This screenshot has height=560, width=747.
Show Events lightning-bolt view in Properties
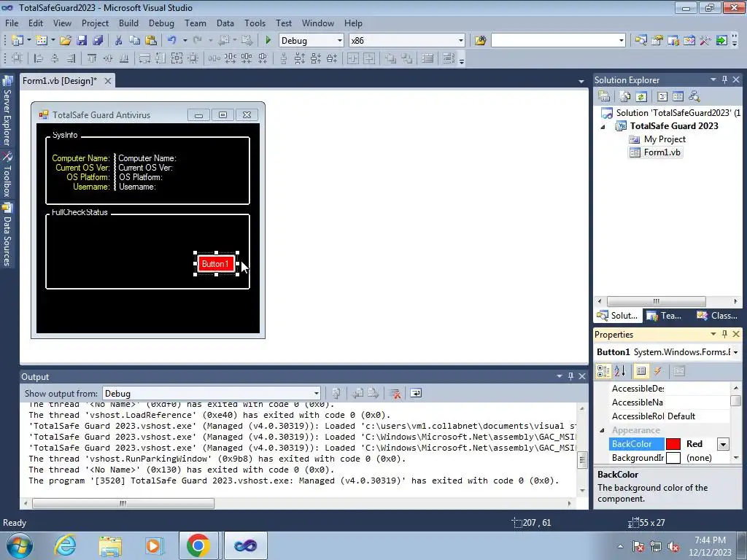657,371
